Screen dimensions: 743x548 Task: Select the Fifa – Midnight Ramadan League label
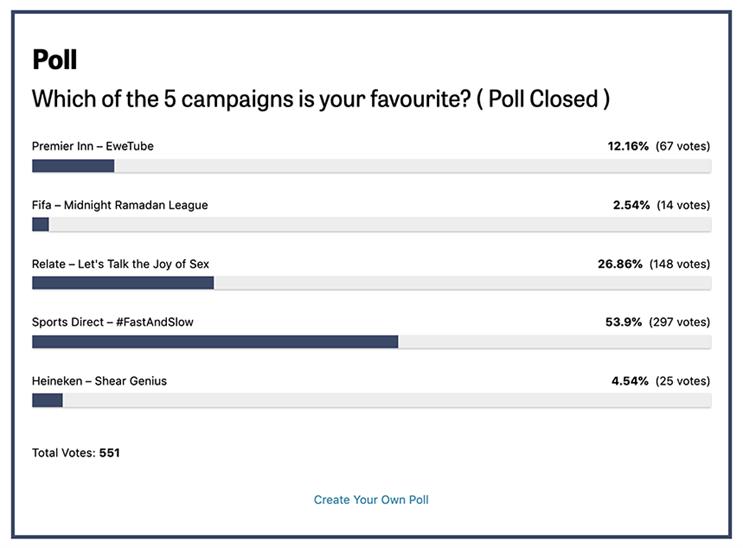point(120,205)
